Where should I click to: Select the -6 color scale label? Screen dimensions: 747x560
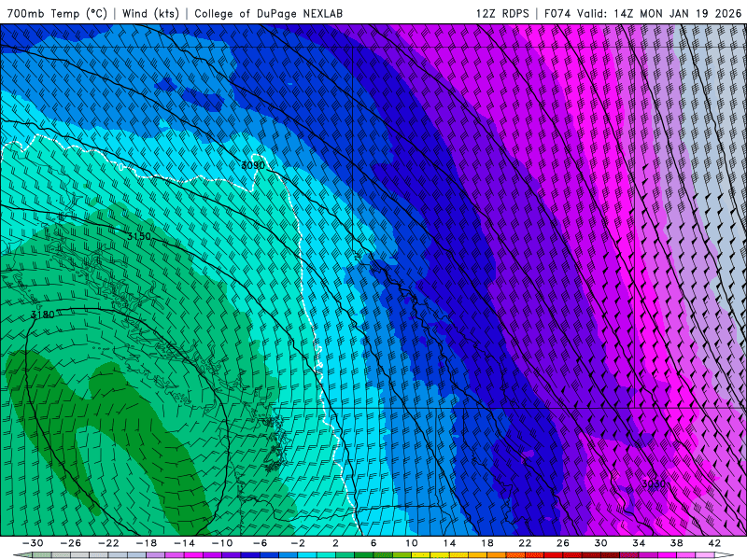260,543
